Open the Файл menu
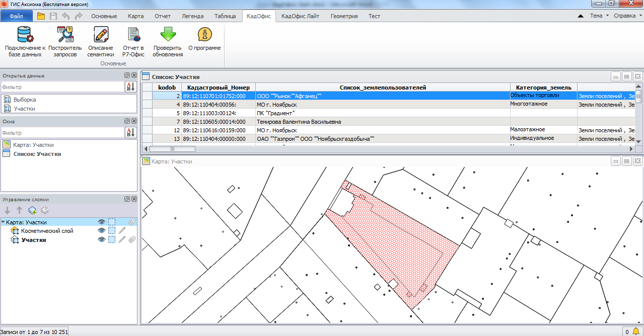The width and height of the screenshot is (644, 336). (16, 16)
